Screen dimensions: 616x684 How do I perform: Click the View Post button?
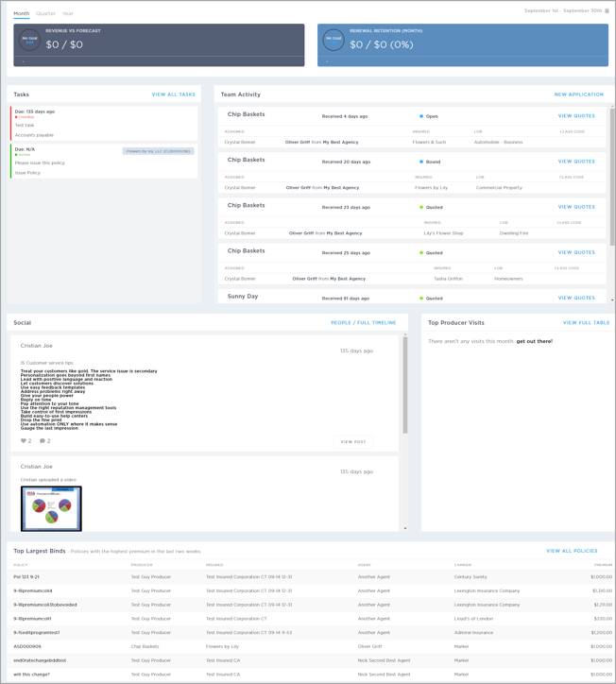[x=353, y=441]
